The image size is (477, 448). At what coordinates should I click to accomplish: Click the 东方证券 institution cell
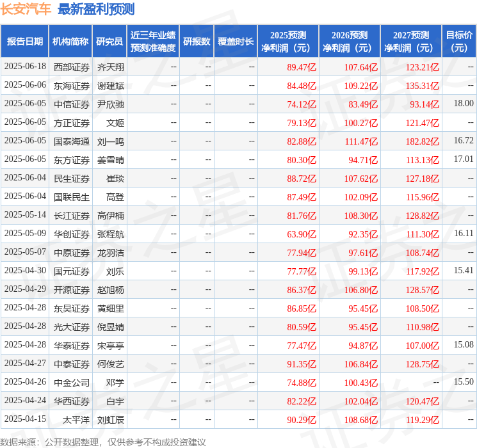pos(72,160)
